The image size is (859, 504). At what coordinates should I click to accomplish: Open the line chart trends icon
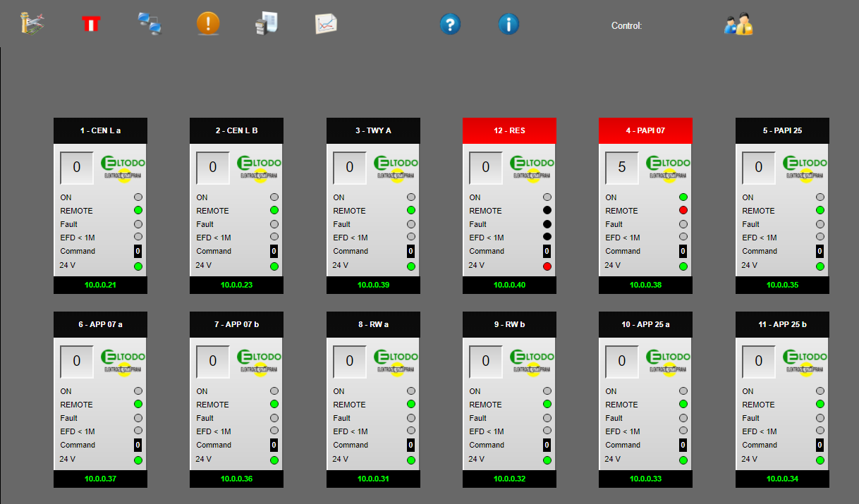(x=325, y=24)
